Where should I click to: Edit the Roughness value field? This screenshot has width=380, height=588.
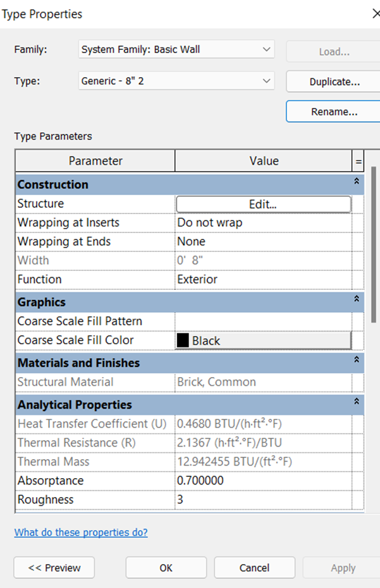click(x=264, y=500)
